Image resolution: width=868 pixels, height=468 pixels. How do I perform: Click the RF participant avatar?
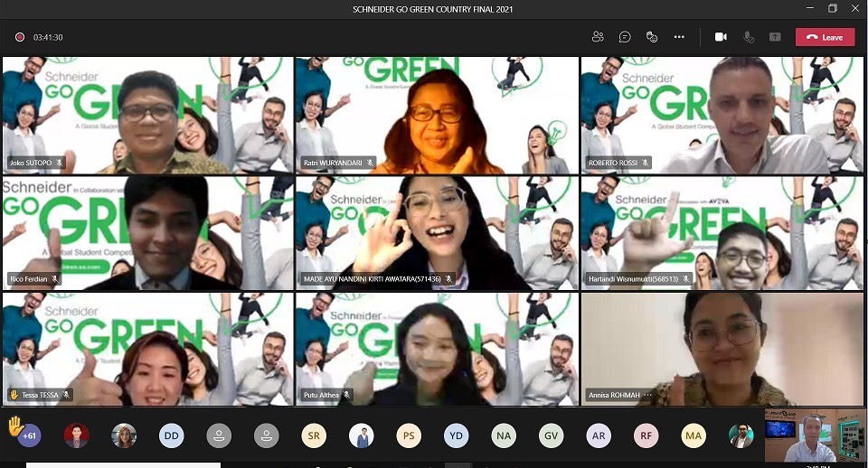(x=646, y=435)
